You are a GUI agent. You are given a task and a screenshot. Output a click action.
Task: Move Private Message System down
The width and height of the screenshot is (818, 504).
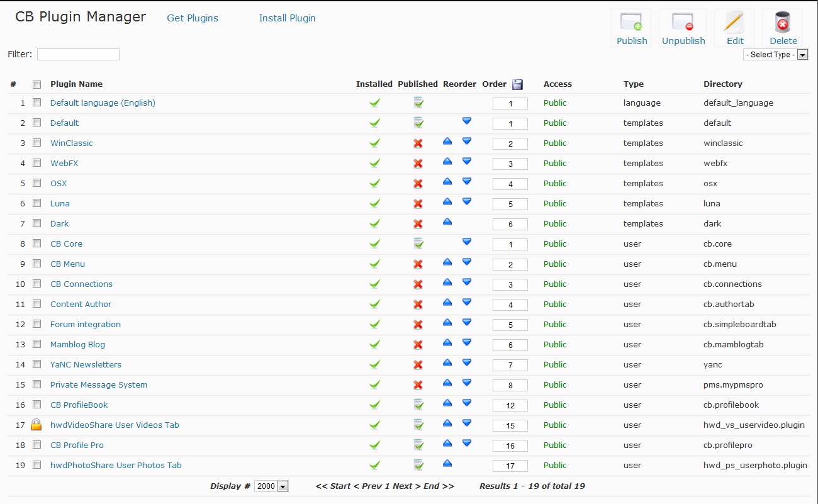point(467,383)
